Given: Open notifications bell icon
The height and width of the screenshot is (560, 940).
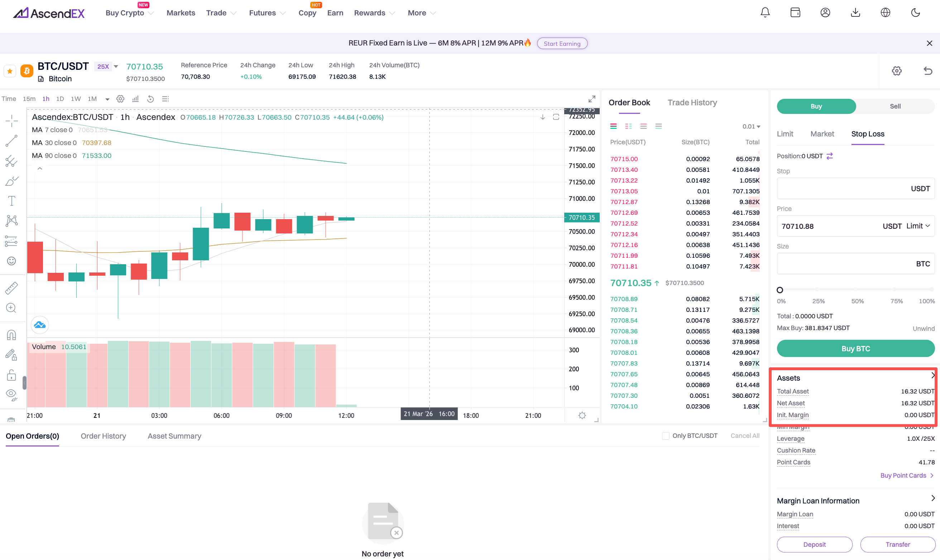Looking at the screenshot, I should [x=765, y=13].
